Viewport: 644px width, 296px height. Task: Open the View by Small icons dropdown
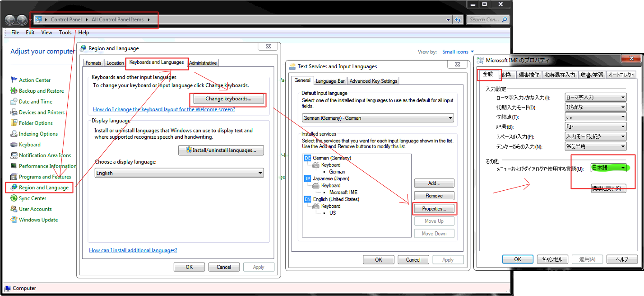pyautogui.click(x=458, y=52)
